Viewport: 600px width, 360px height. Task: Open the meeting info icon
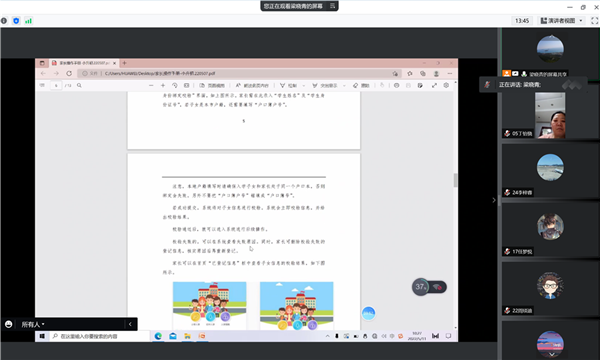click(x=4, y=21)
